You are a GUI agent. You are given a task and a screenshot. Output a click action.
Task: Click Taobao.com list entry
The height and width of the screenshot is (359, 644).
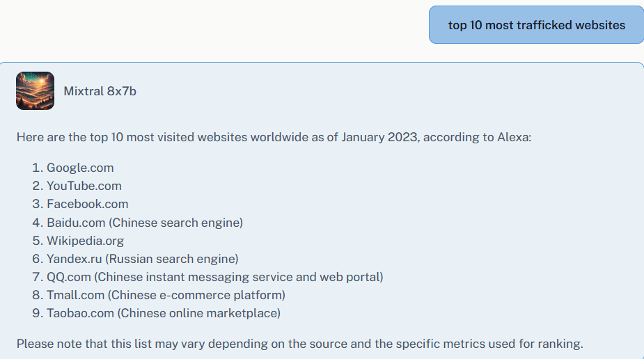pyautogui.click(x=80, y=313)
